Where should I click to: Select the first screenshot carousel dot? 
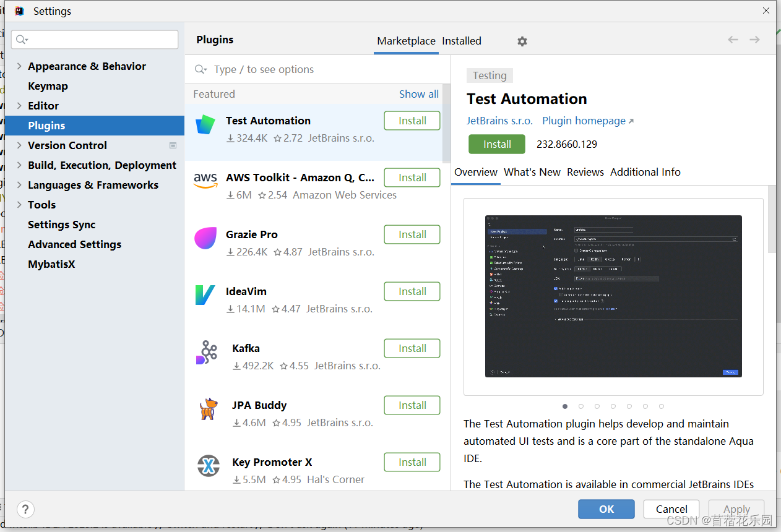565,406
